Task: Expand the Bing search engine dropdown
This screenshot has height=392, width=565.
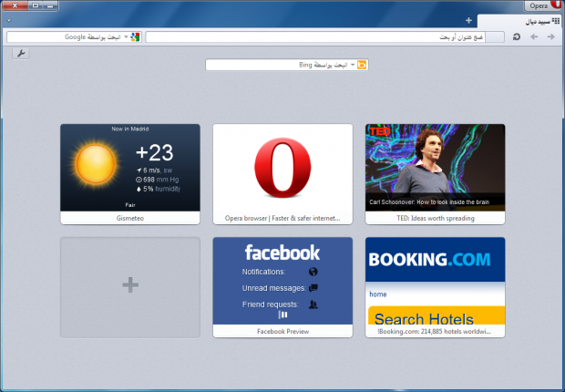Action: (x=353, y=65)
